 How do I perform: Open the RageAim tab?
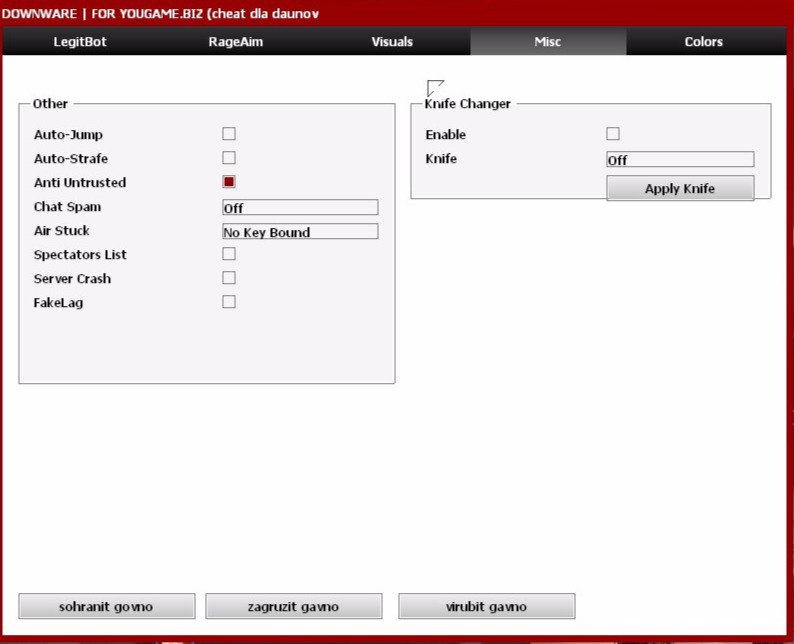click(236, 42)
